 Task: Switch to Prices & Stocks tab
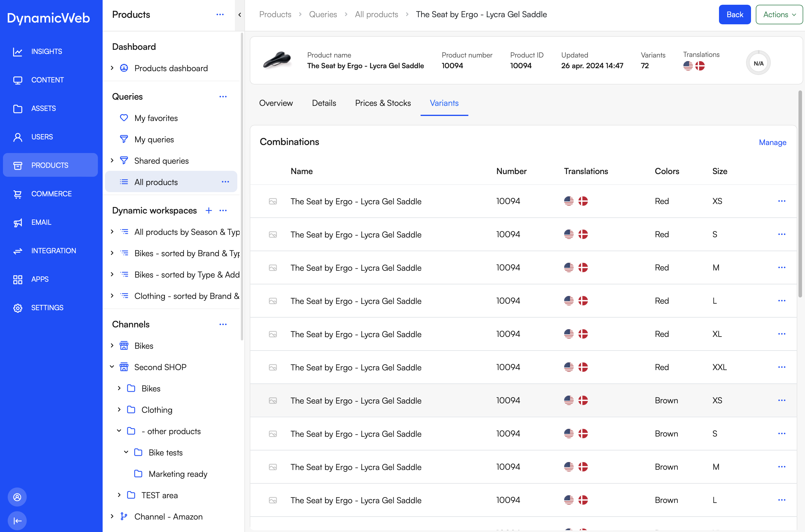coord(383,103)
